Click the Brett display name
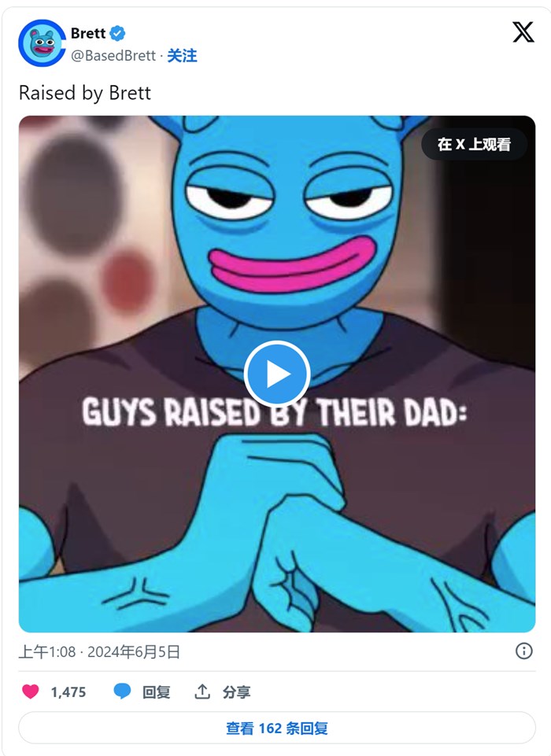 click(x=88, y=33)
